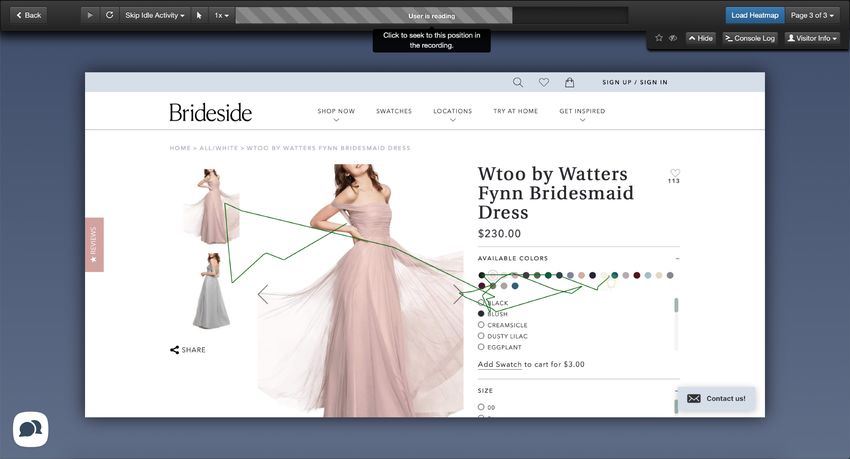Click the All/White breadcrumb
The width and height of the screenshot is (850, 459).
[218, 148]
